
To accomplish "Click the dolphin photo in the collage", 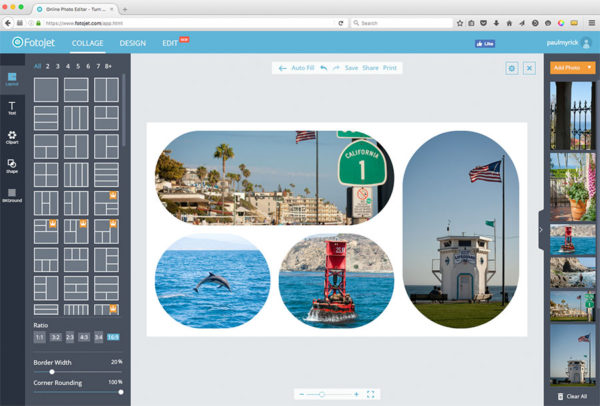I will point(212,281).
